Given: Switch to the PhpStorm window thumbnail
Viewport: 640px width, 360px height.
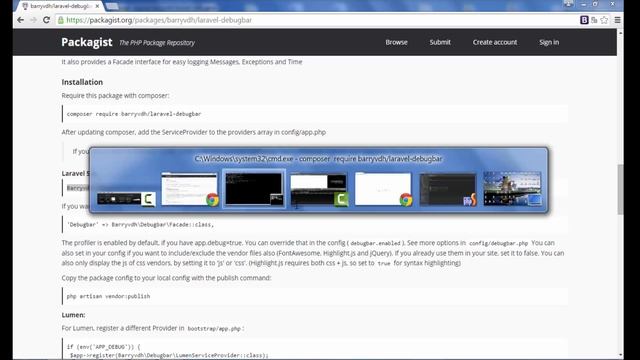Looking at the screenshot, I should click(448, 189).
